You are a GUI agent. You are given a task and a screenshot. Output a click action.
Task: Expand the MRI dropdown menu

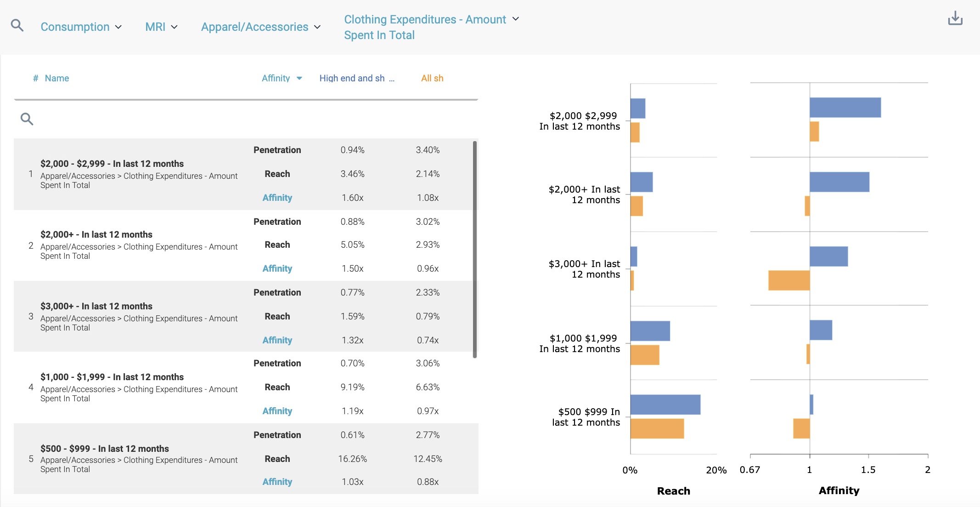pyautogui.click(x=161, y=27)
